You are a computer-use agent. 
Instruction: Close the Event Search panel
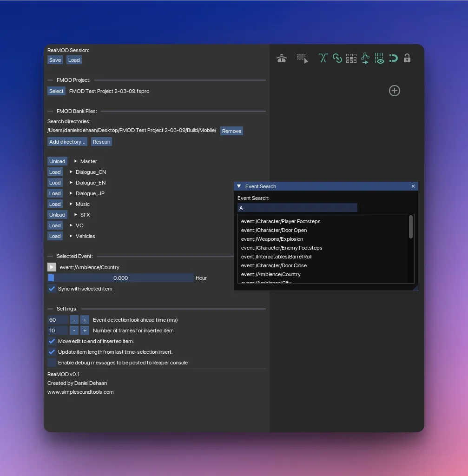413,186
